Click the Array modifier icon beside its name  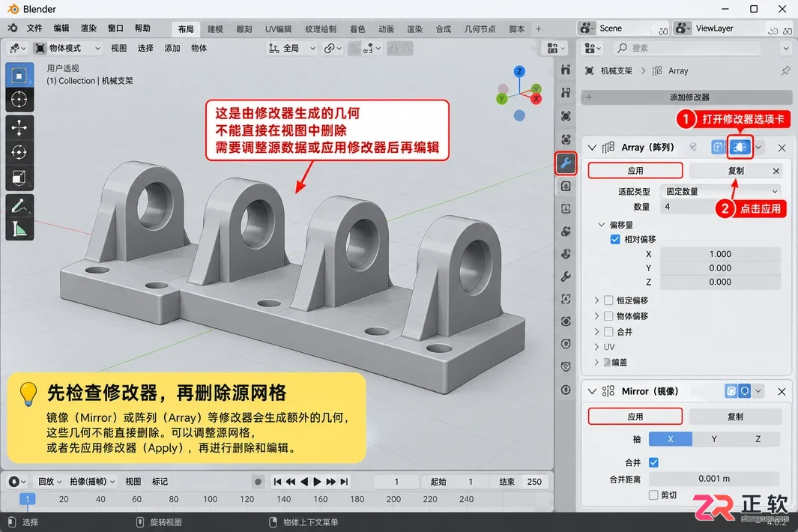coord(608,148)
